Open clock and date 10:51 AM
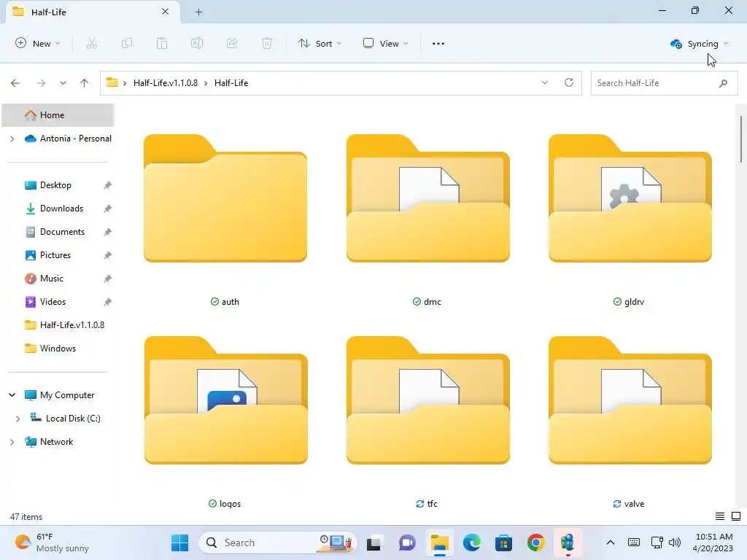Viewport: 747px width, 560px height. [713, 542]
